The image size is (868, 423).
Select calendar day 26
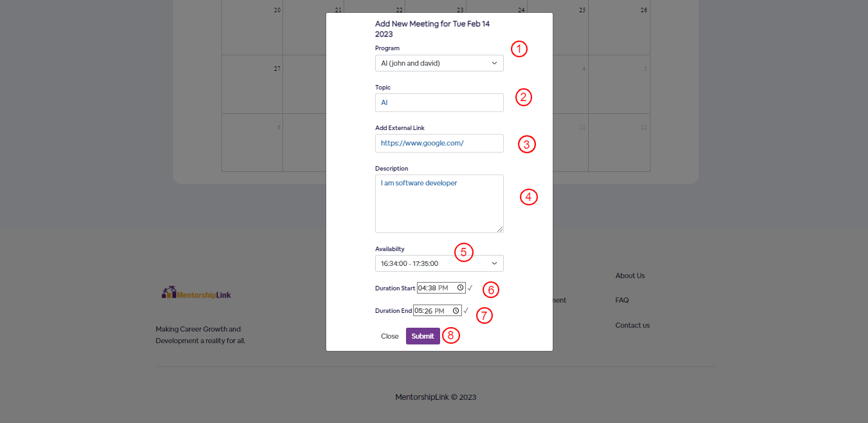[619, 27]
